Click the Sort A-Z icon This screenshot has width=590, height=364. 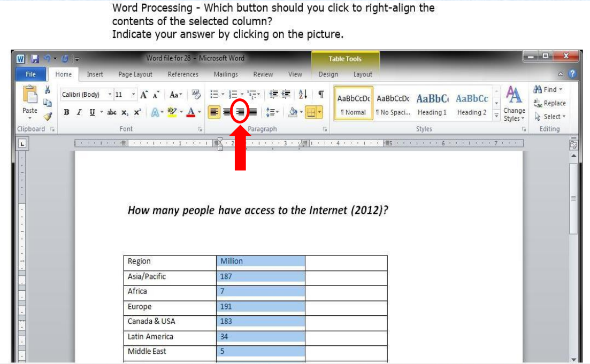pos(303,94)
